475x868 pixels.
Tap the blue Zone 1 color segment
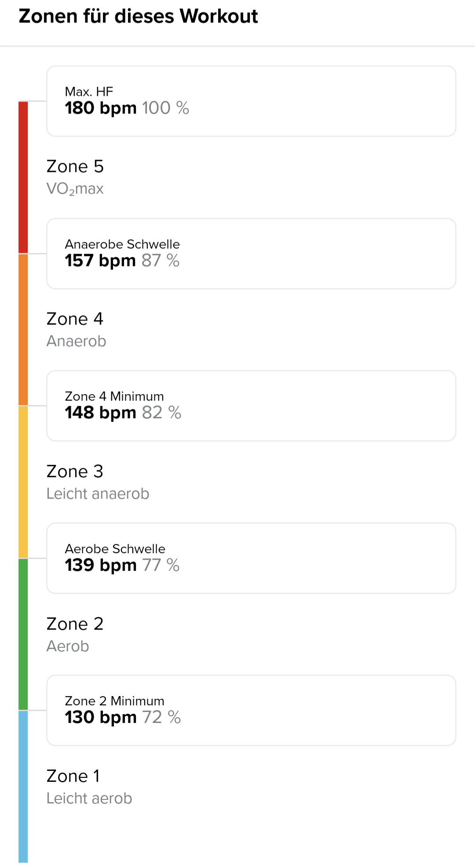coord(23,787)
